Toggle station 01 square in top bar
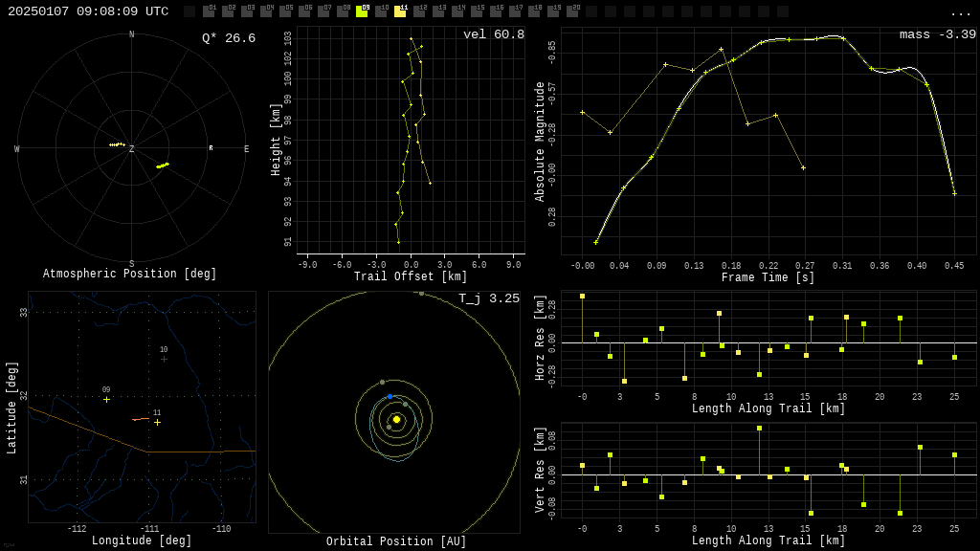The height and width of the screenshot is (551, 980). point(210,11)
